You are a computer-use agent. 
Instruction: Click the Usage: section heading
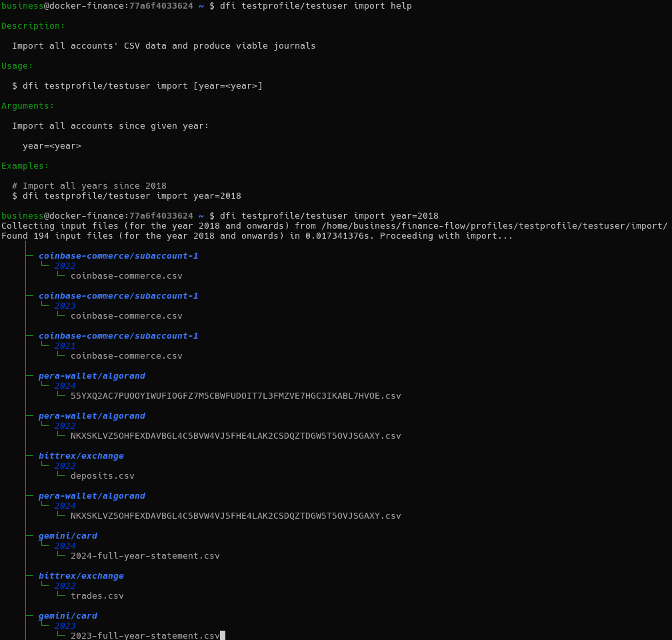tap(17, 66)
